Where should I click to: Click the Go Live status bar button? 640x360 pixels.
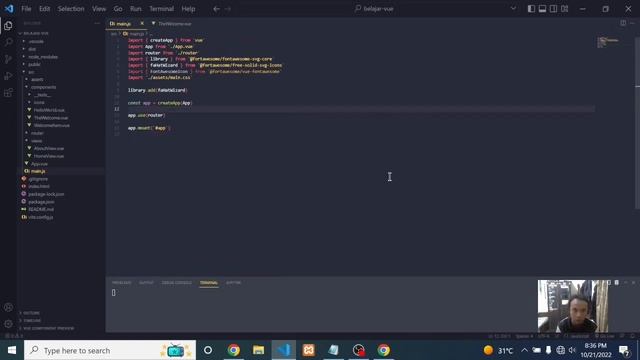click(x=605, y=336)
